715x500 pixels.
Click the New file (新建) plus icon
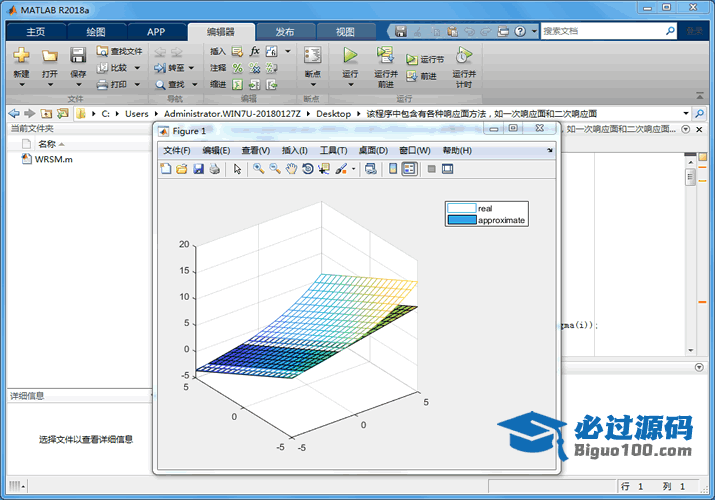coord(21,56)
